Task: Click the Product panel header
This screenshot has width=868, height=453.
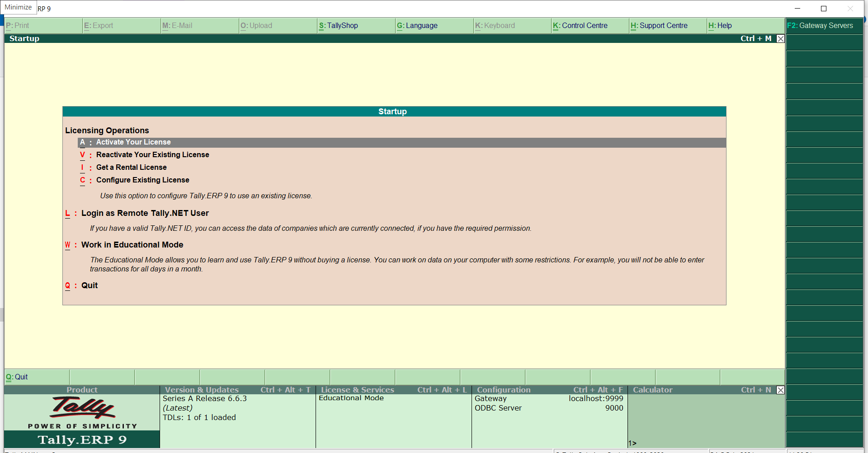Action: point(82,390)
